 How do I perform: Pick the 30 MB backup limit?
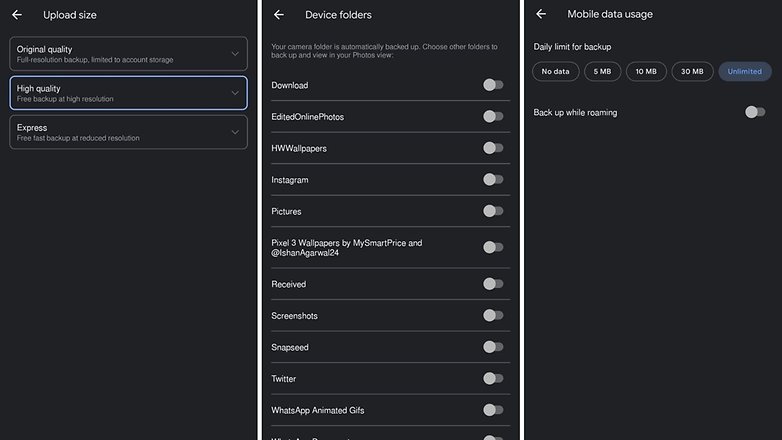click(x=692, y=71)
